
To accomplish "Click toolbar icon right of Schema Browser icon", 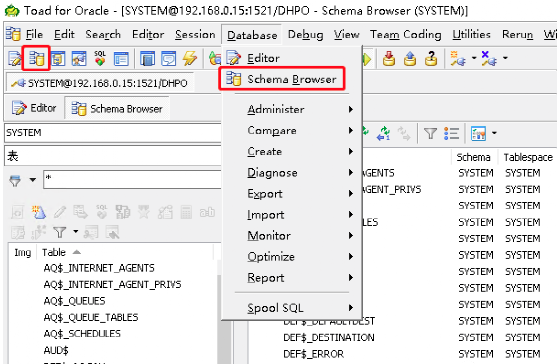I will pyautogui.click(x=58, y=59).
